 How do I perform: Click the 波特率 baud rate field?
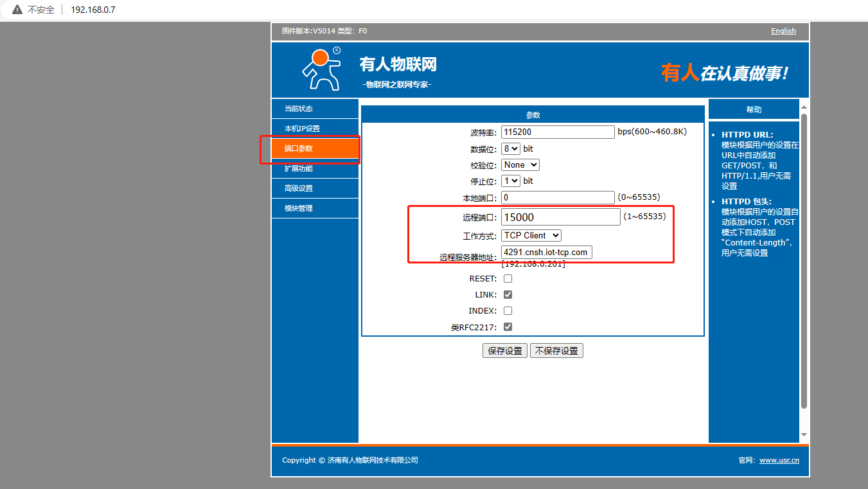[558, 132]
